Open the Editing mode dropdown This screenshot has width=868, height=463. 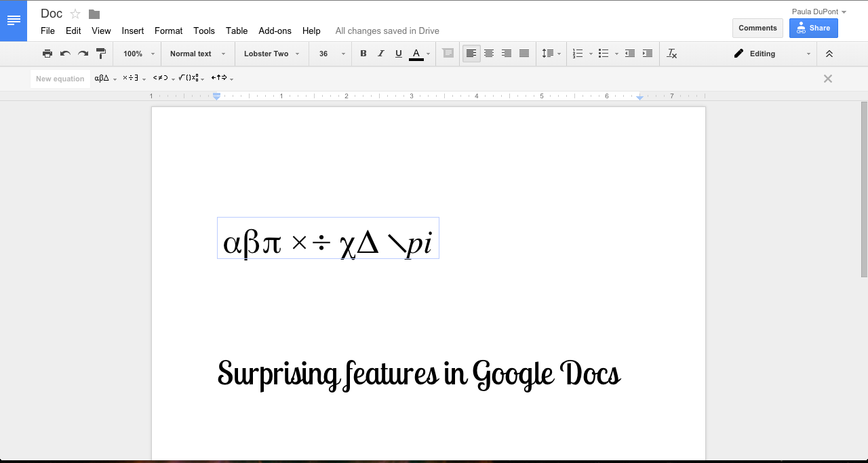(772, 54)
